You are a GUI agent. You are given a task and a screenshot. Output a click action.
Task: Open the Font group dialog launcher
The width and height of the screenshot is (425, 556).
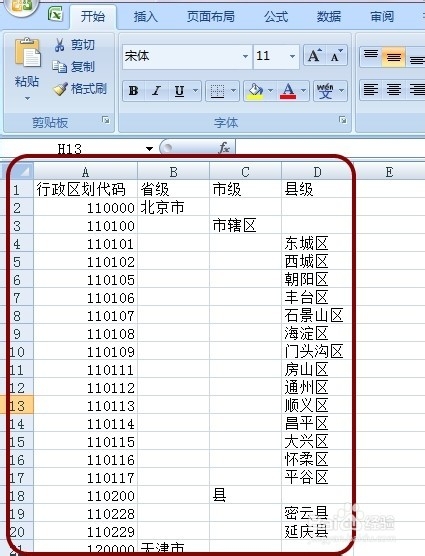click(343, 120)
